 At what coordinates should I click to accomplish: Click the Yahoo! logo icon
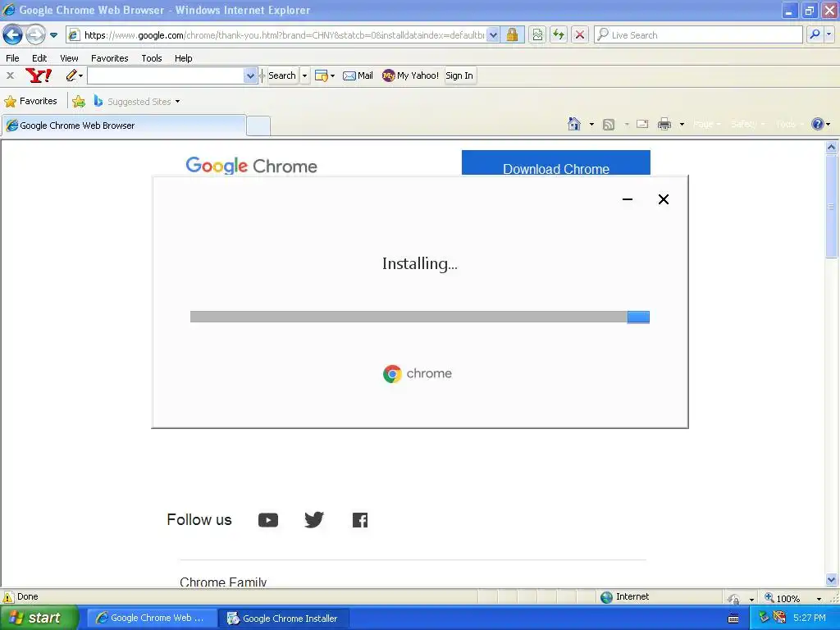[x=39, y=75]
